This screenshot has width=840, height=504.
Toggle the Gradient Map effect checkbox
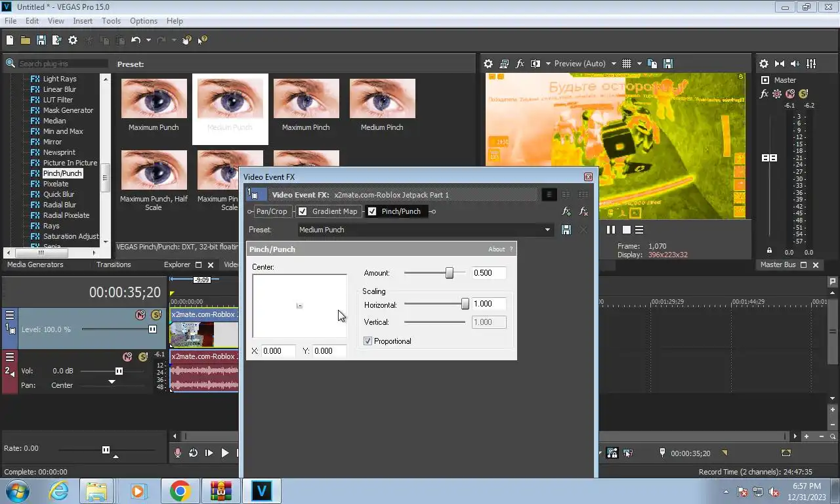[x=303, y=211]
